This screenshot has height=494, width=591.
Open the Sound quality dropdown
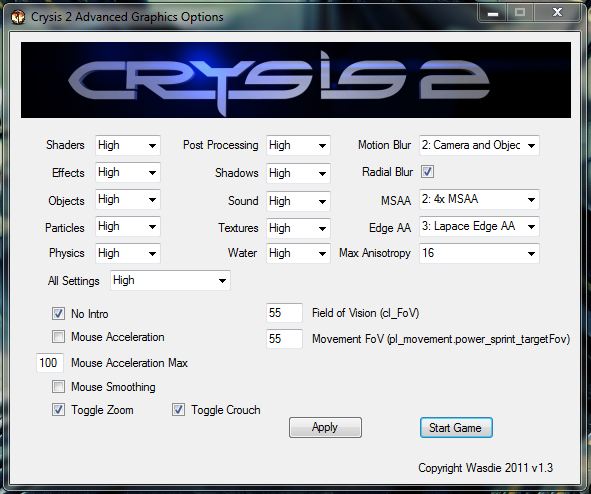298,201
